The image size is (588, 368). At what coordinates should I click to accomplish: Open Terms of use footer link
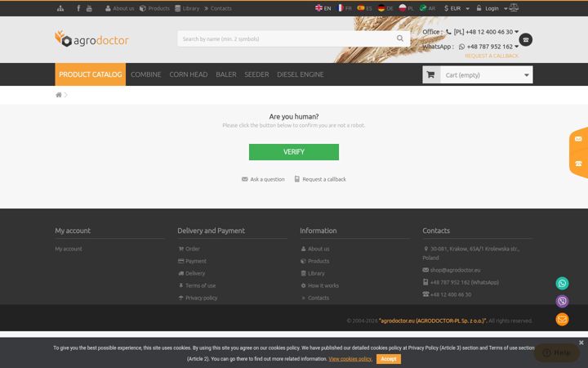tap(197, 285)
